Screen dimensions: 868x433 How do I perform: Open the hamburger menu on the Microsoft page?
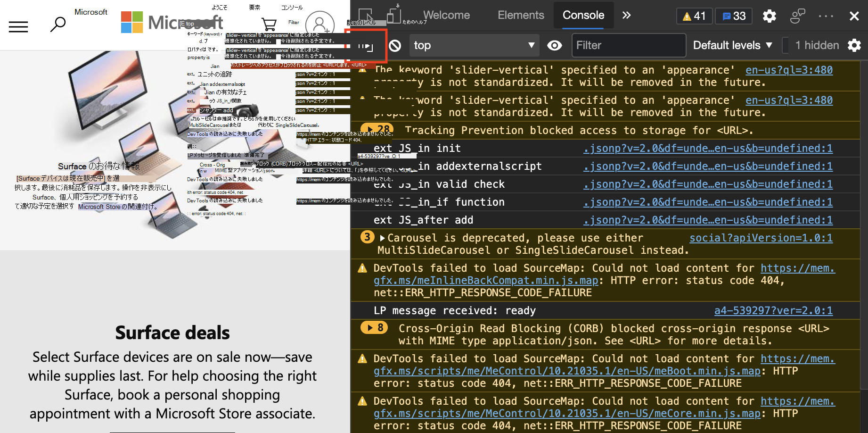(18, 27)
